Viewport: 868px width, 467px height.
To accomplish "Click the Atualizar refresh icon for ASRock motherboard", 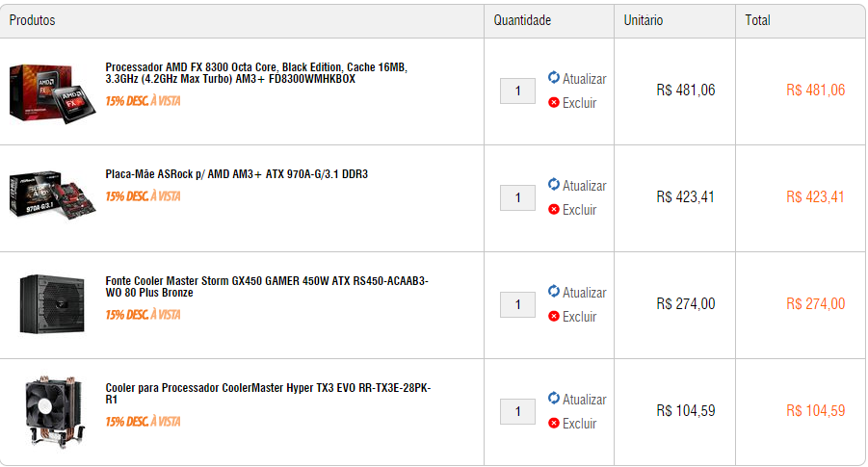I will click(x=554, y=184).
